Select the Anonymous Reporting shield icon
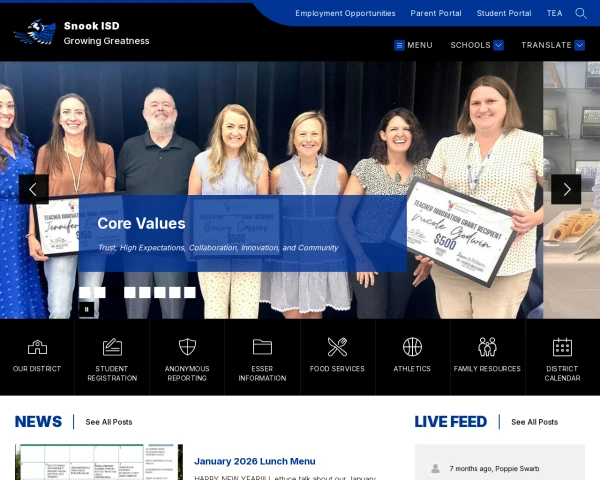 click(187, 347)
